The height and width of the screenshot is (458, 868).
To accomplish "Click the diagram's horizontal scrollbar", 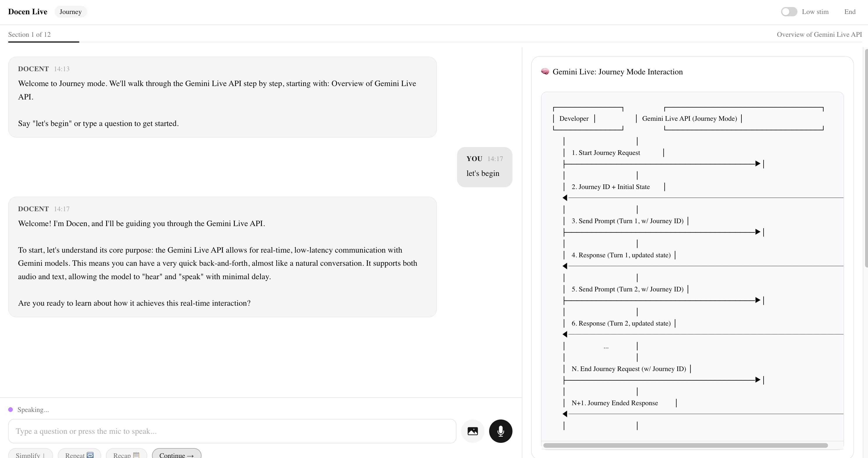I will click(685, 445).
